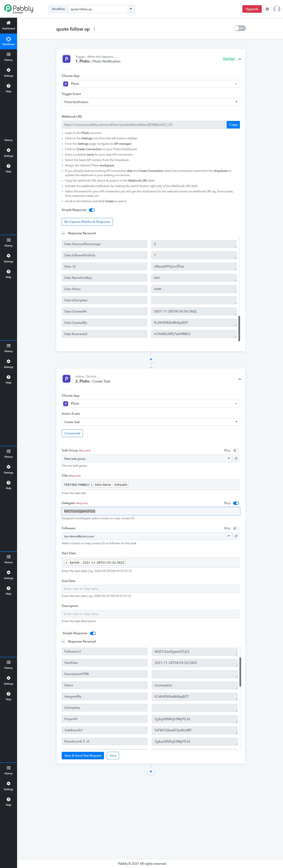Open the action step Choose App dropdown

[151, 403]
